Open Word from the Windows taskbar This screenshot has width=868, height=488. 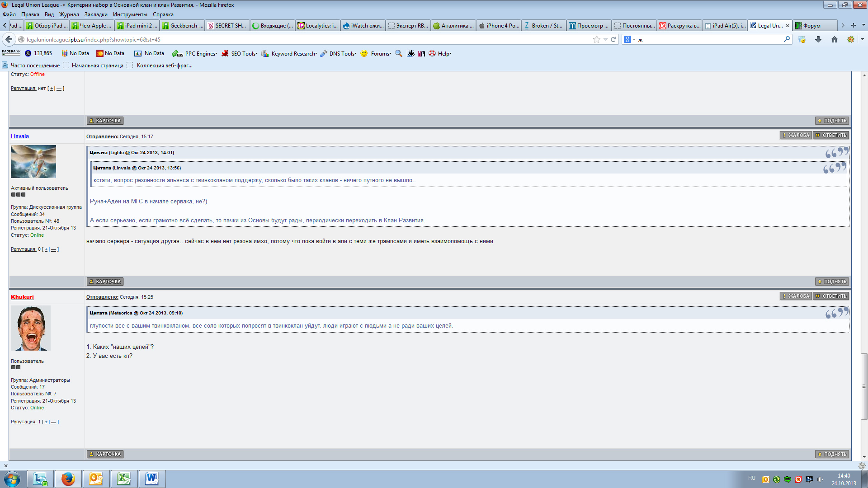152,479
